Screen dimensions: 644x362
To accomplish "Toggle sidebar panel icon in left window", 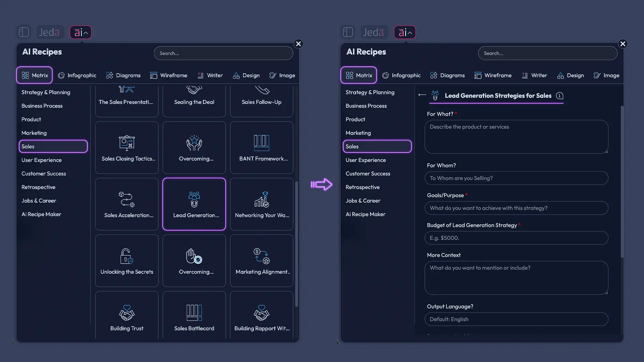I will point(24,32).
